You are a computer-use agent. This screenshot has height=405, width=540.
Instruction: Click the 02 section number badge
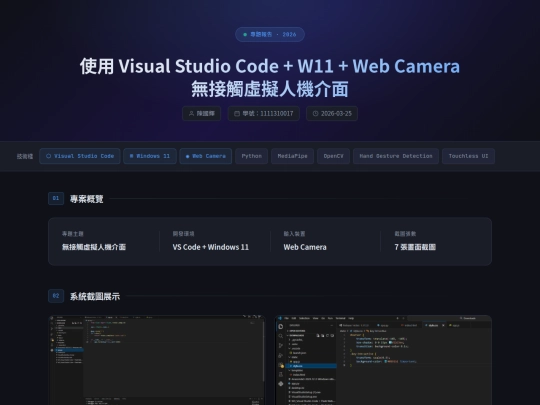click(56, 296)
